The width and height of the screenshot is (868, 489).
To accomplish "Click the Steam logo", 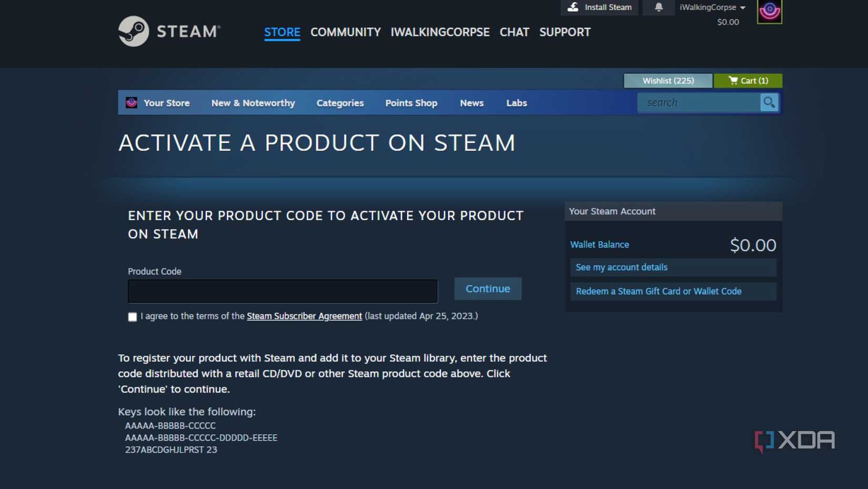I will [x=133, y=31].
